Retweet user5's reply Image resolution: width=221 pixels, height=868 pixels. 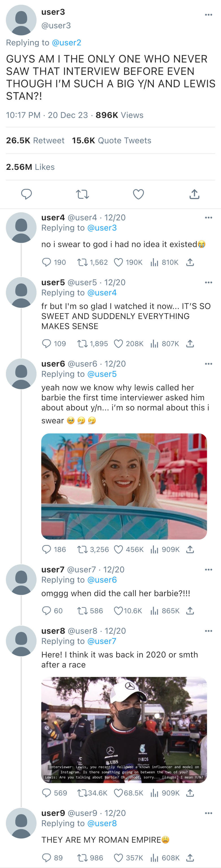pos(82,344)
